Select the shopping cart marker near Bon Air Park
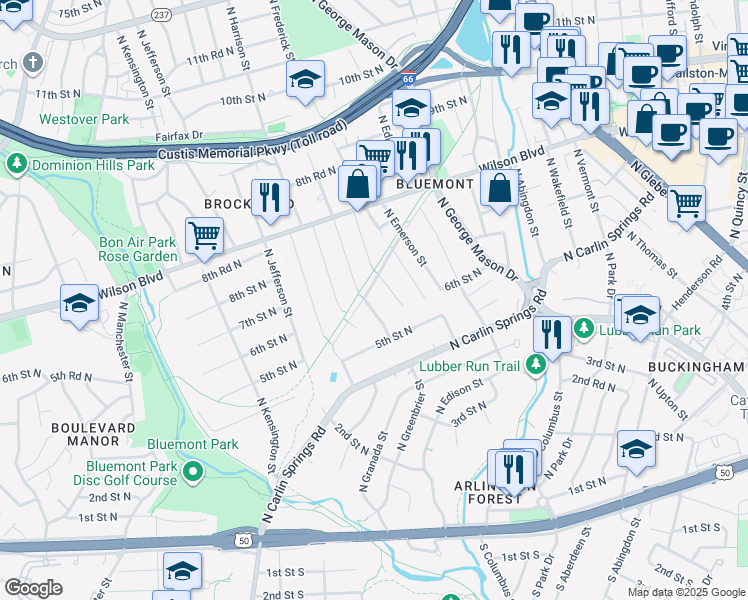 coord(204,236)
